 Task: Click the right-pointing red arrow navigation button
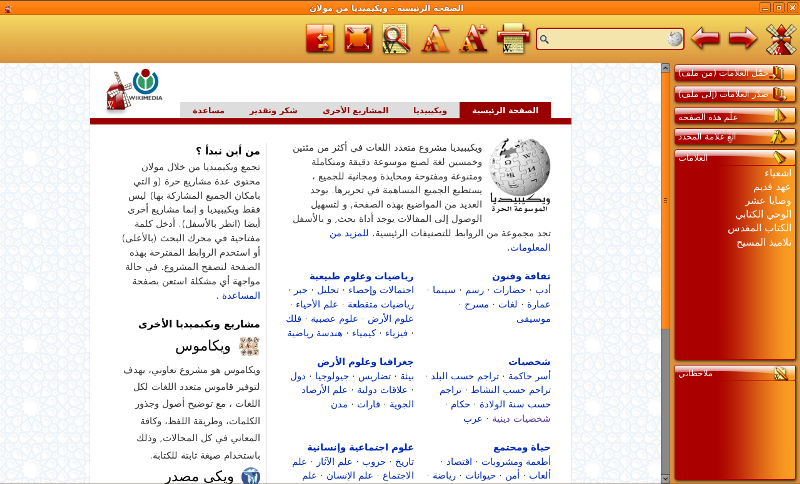click(x=743, y=38)
